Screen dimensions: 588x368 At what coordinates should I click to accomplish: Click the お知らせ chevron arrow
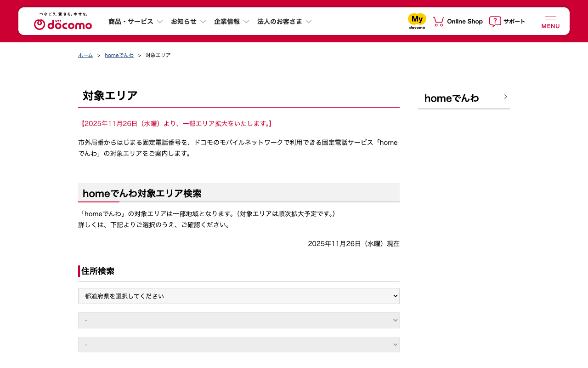tap(203, 22)
